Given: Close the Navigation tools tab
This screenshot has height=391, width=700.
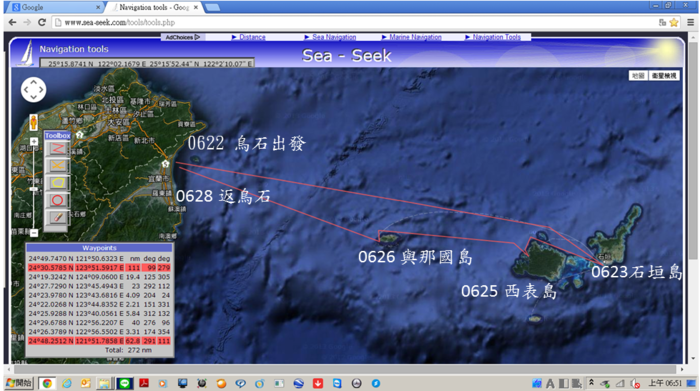Looking at the screenshot, I should click(x=196, y=7).
